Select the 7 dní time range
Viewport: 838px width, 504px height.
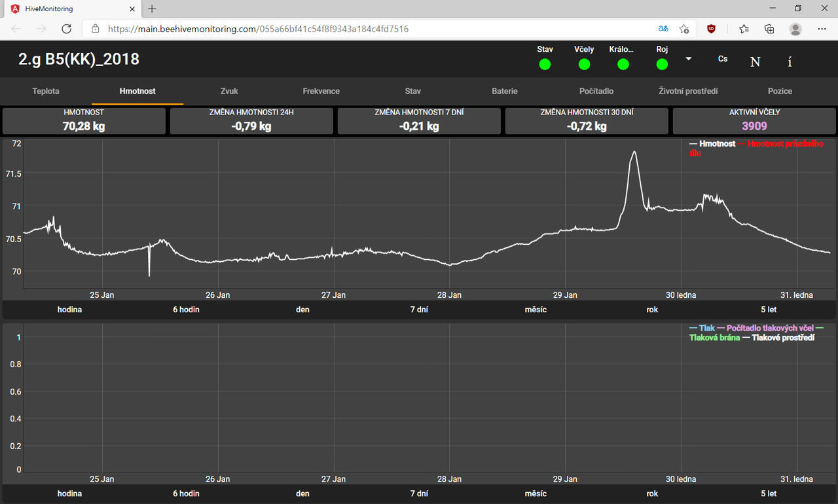(418, 309)
